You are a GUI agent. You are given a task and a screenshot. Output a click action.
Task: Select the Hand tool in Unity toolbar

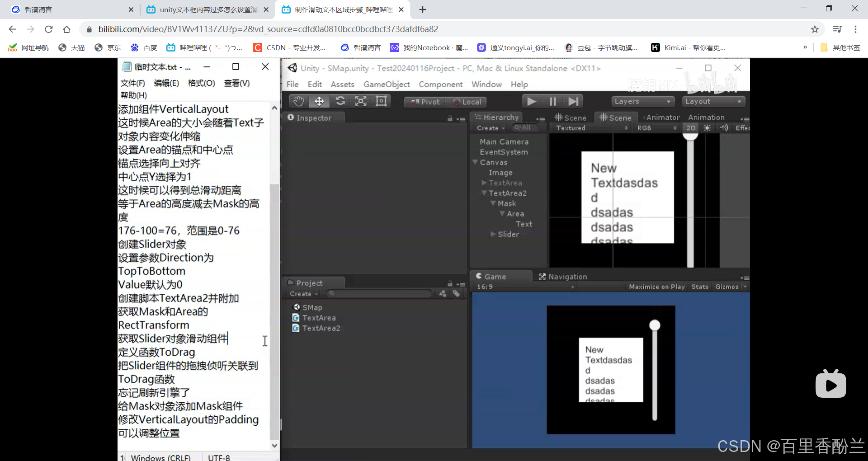(298, 101)
